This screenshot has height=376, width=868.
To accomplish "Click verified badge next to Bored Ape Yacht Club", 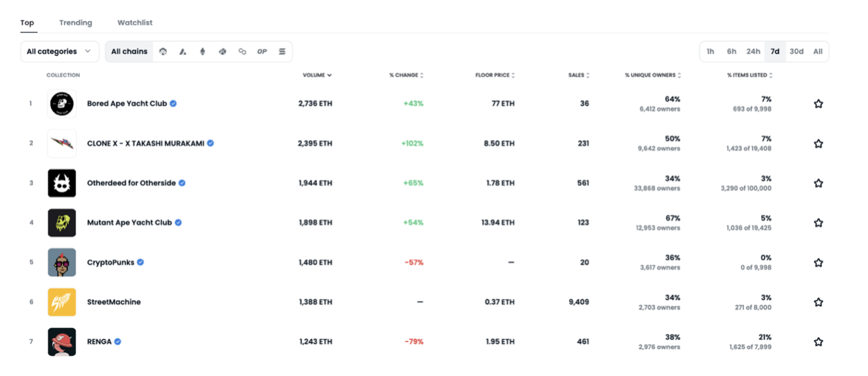I will click(x=174, y=103).
